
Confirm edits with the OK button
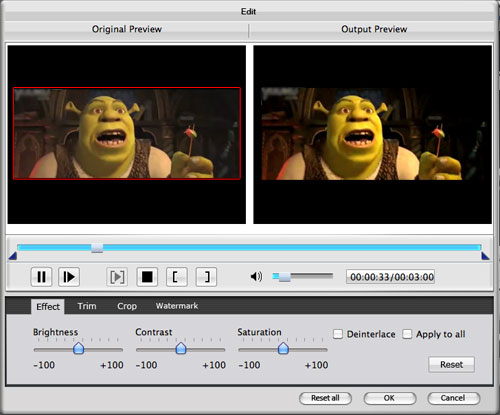click(390, 398)
